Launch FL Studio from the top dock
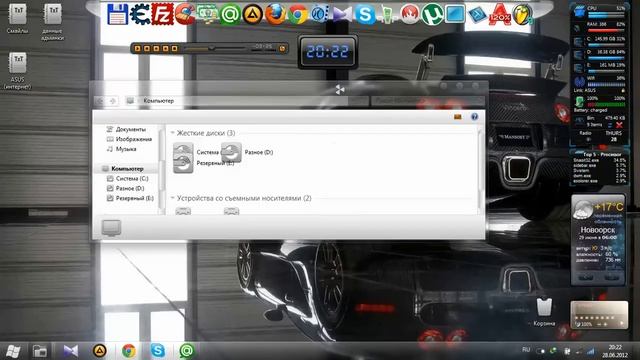The width and height of the screenshot is (640, 360). (x=523, y=15)
